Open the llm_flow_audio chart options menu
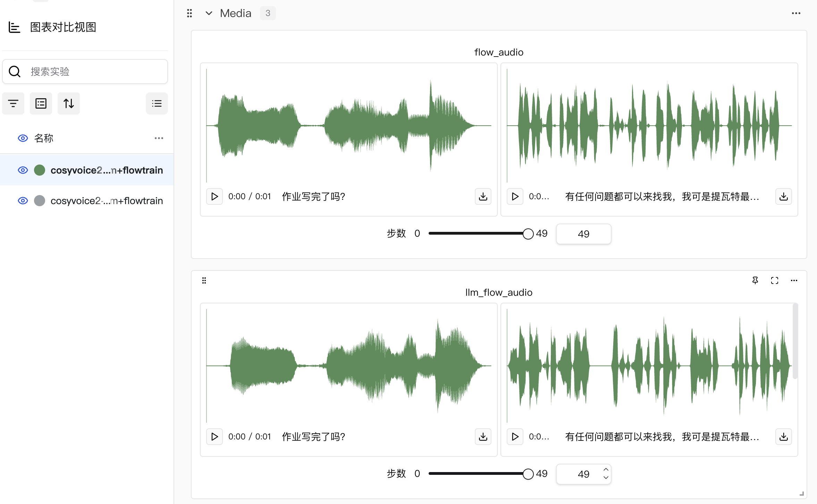The image size is (817, 504). [794, 280]
